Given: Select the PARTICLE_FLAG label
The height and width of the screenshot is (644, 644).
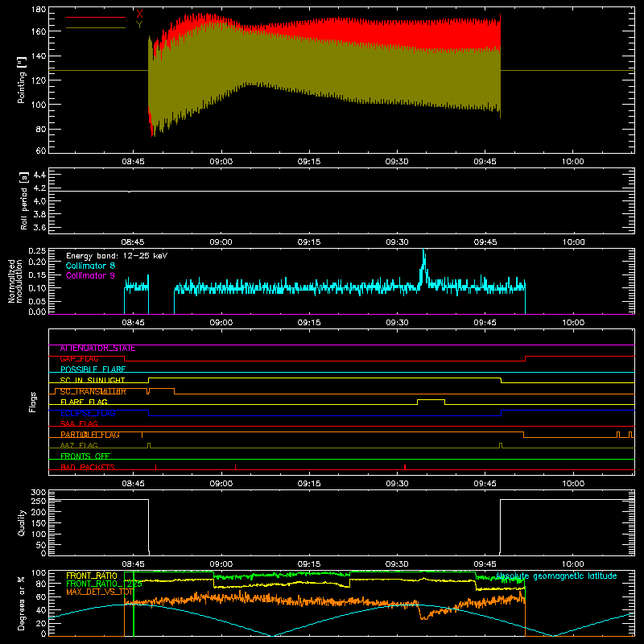Looking at the screenshot, I should click(90, 435).
